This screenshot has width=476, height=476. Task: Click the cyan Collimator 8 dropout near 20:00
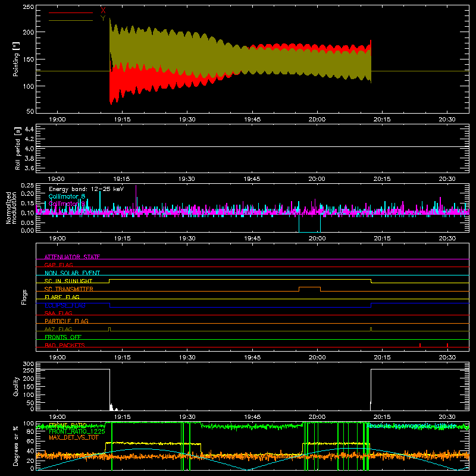(x=309, y=223)
